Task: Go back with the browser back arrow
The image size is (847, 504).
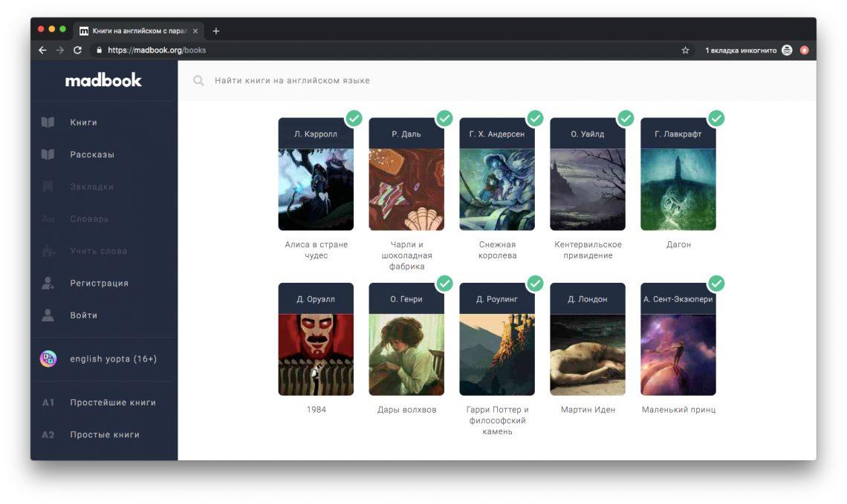Action: pos(42,50)
